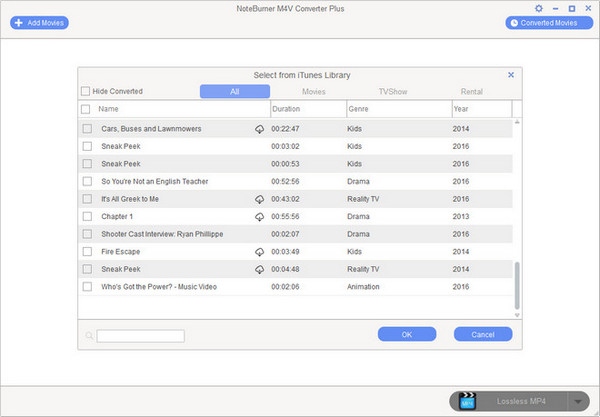Click the cloud download icon for Chapter 1
Image resolution: width=600 pixels, height=417 pixels.
(259, 217)
